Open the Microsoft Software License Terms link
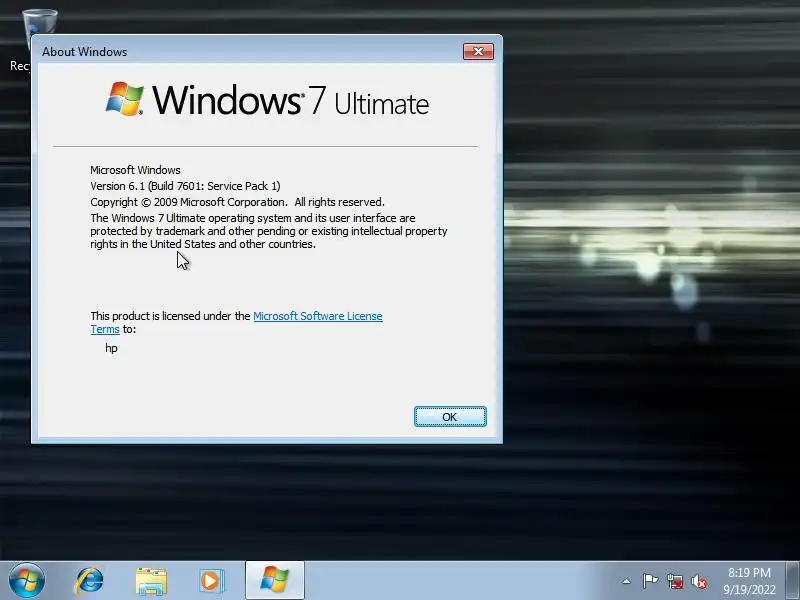 pos(317,316)
